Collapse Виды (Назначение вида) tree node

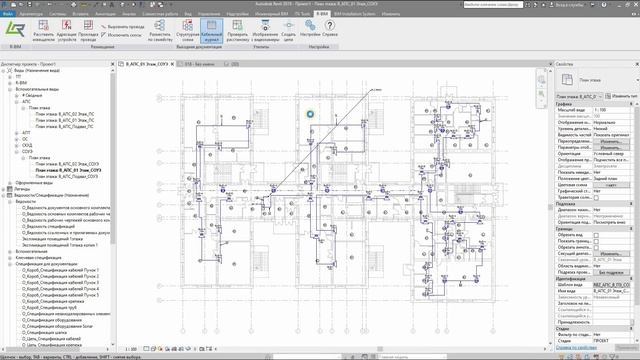pos(3,71)
